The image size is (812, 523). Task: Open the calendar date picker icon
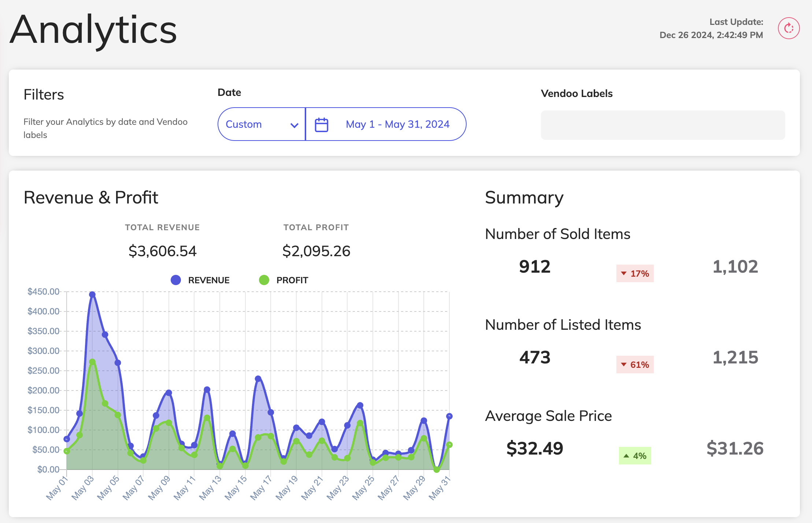(322, 124)
